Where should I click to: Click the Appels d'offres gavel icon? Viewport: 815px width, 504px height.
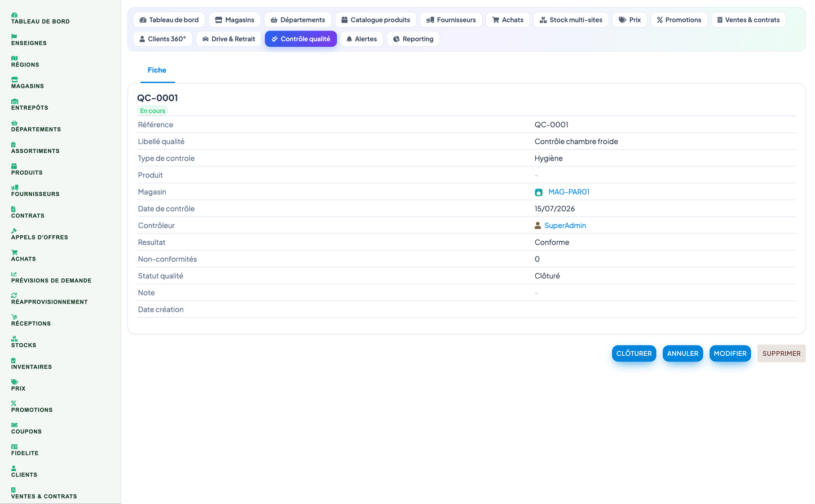click(x=14, y=231)
